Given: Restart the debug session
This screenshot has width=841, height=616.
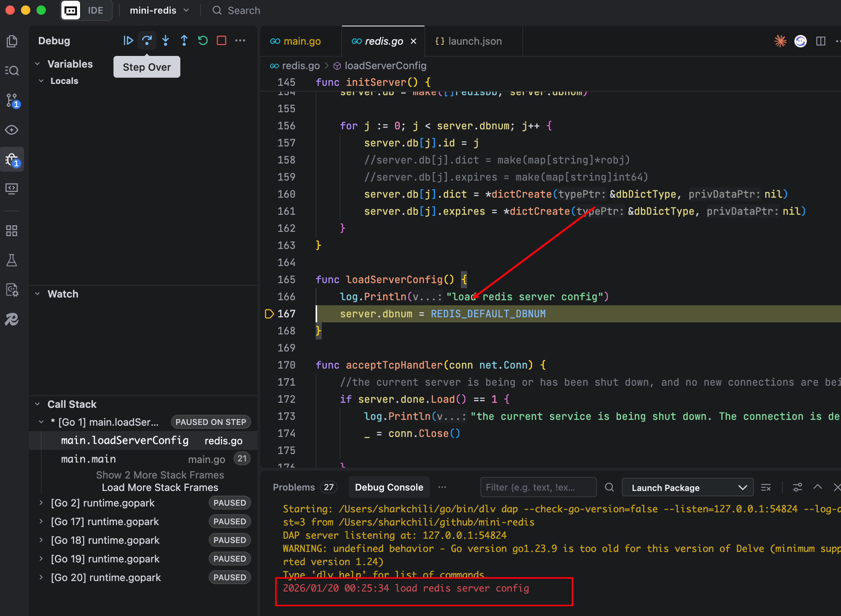Looking at the screenshot, I should [x=203, y=40].
